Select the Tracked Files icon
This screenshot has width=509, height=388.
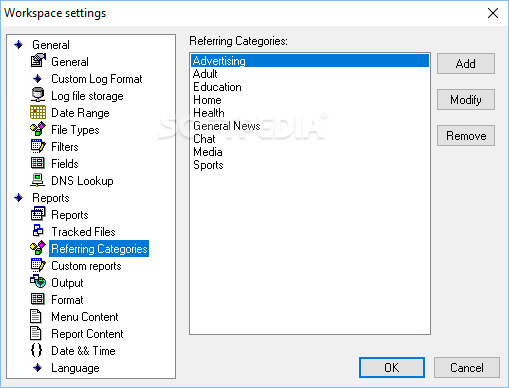38,231
